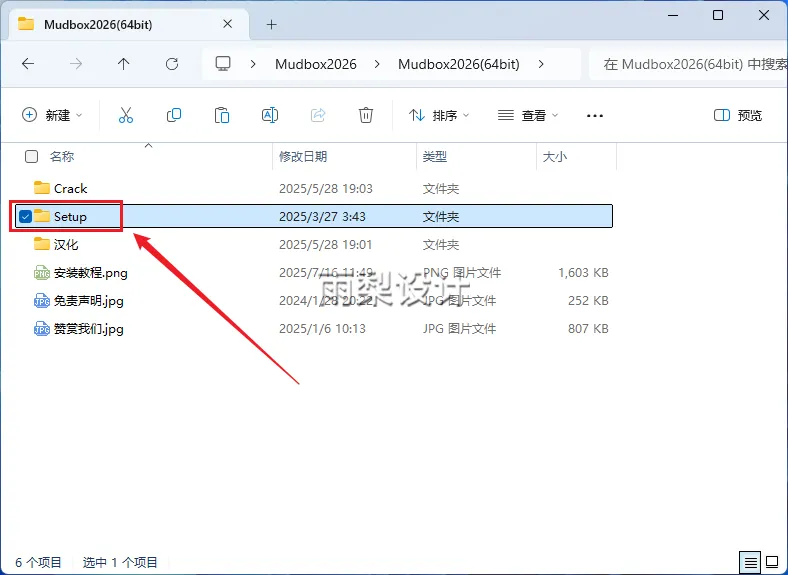Sort by 大小 column header
Image resolution: width=788 pixels, height=575 pixels.
pyautogui.click(x=555, y=156)
